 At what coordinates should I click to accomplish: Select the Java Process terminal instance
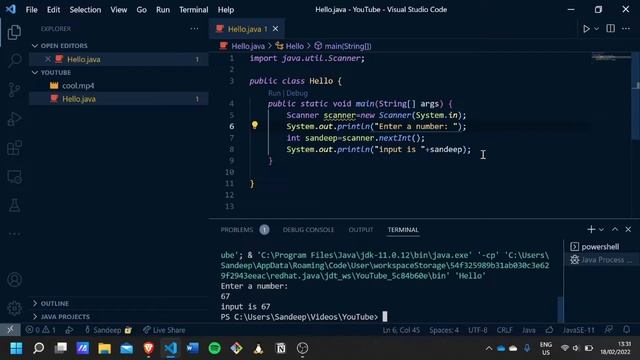(x=601, y=260)
